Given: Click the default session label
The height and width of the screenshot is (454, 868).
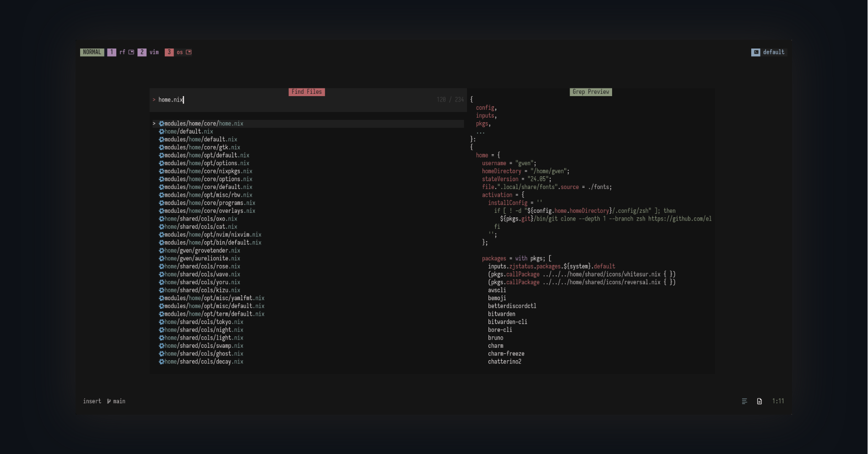Looking at the screenshot, I should tap(774, 52).
